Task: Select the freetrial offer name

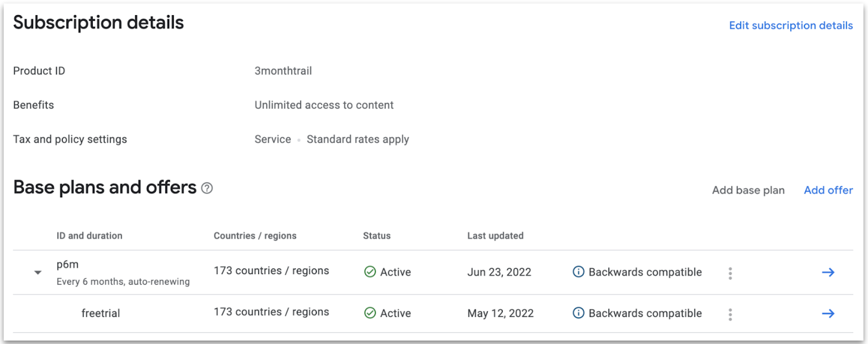Action: pos(101,313)
